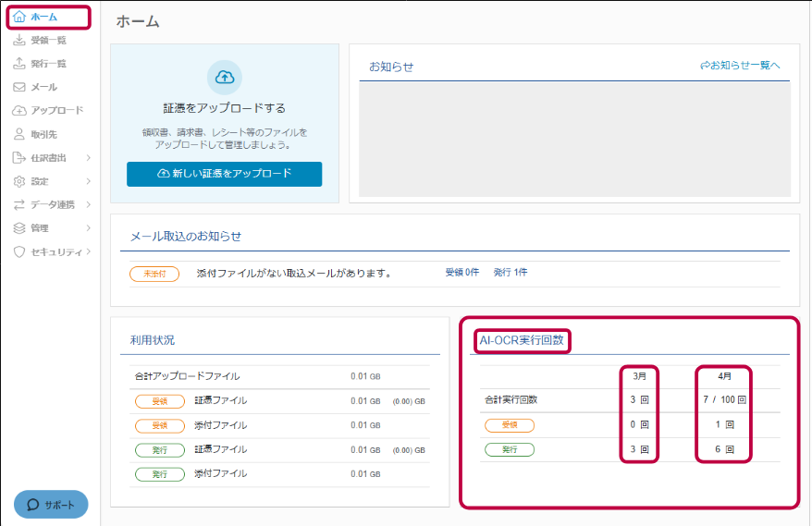Image resolution: width=812 pixels, height=526 pixels.
Task: Click the メール envelope icon
Action: (19, 87)
